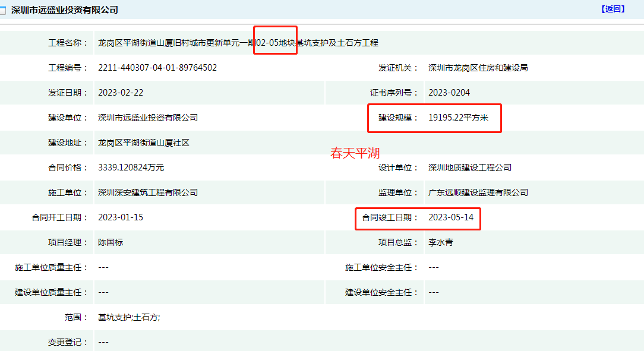Select the project name text after 工程名称
644x351 pixels.
point(238,43)
